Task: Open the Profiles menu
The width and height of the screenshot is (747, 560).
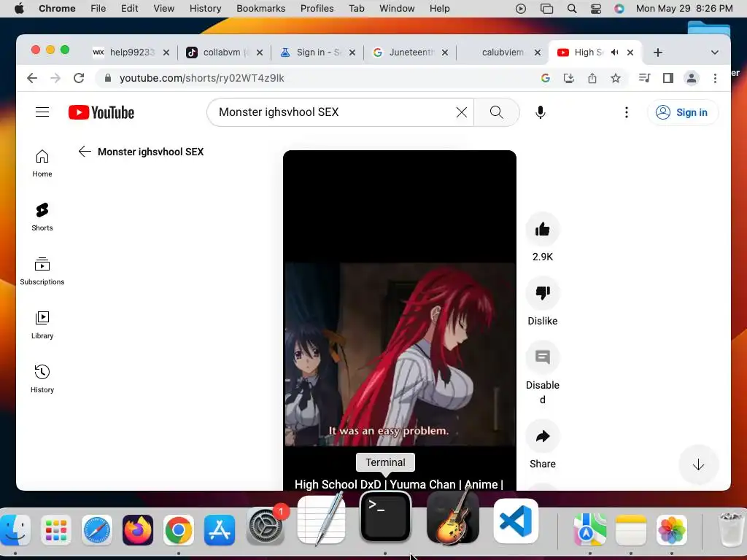Action: pos(317,9)
